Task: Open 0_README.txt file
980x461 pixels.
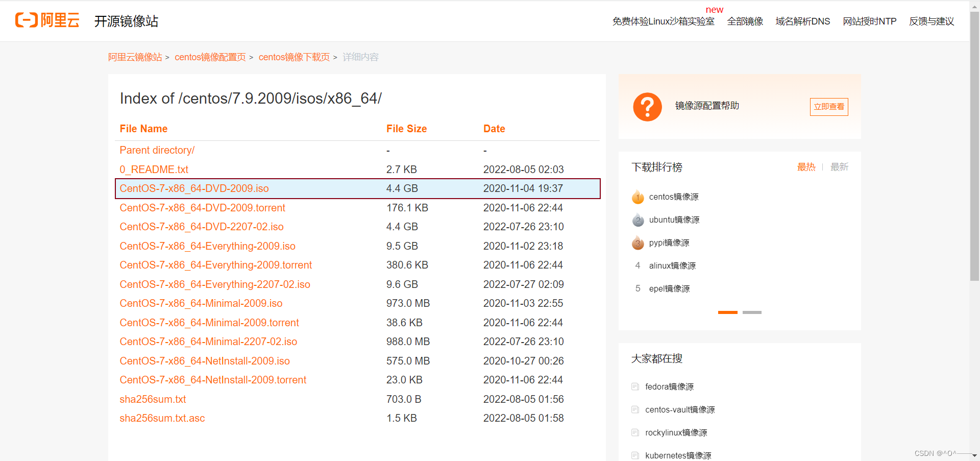Action: (154, 169)
